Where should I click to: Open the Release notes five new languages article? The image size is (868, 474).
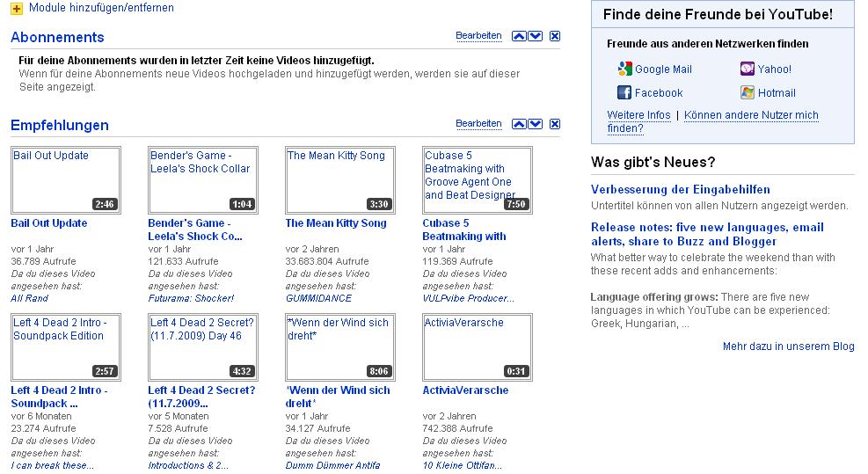pyautogui.click(x=707, y=234)
